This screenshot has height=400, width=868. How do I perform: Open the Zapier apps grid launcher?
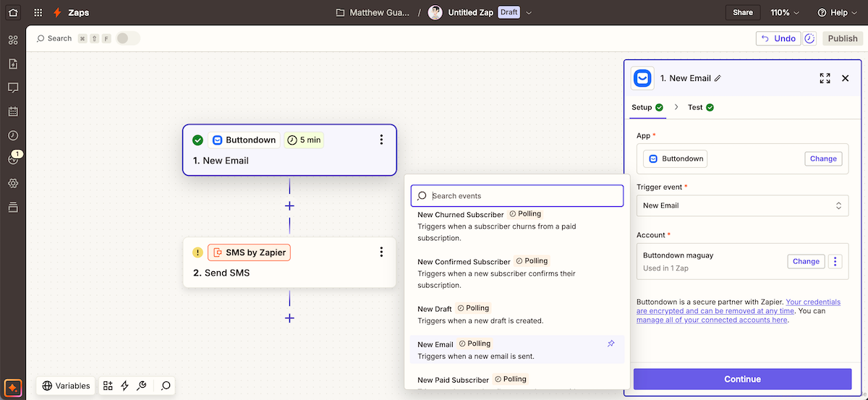coord(38,12)
